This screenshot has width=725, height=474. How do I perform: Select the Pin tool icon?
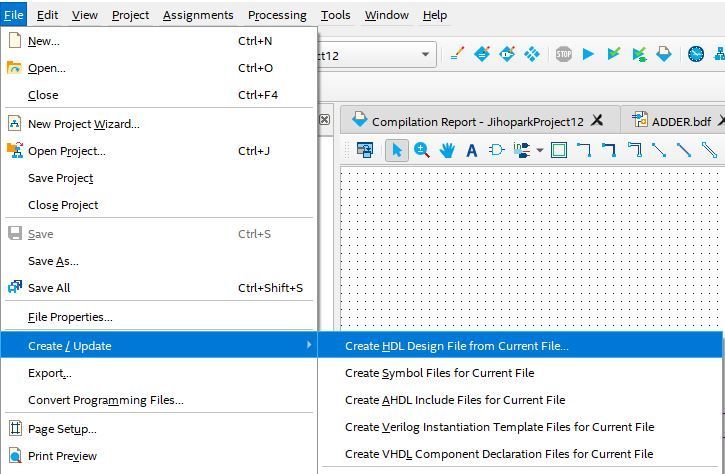pos(522,150)
